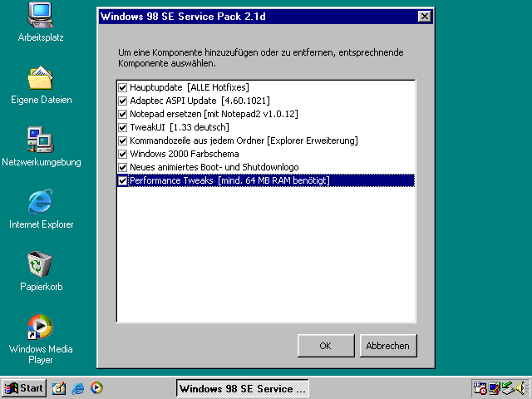The width and height of the screenshot is (532, 399).
Task: Select the 'Windows 2000 Farbschema' row text
Action: 185,154
